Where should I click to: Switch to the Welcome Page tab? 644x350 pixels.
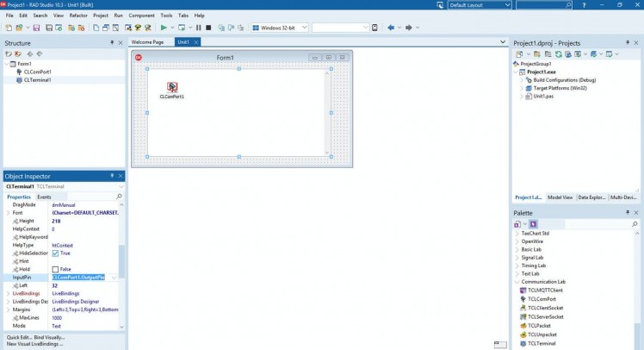point(147,42)
